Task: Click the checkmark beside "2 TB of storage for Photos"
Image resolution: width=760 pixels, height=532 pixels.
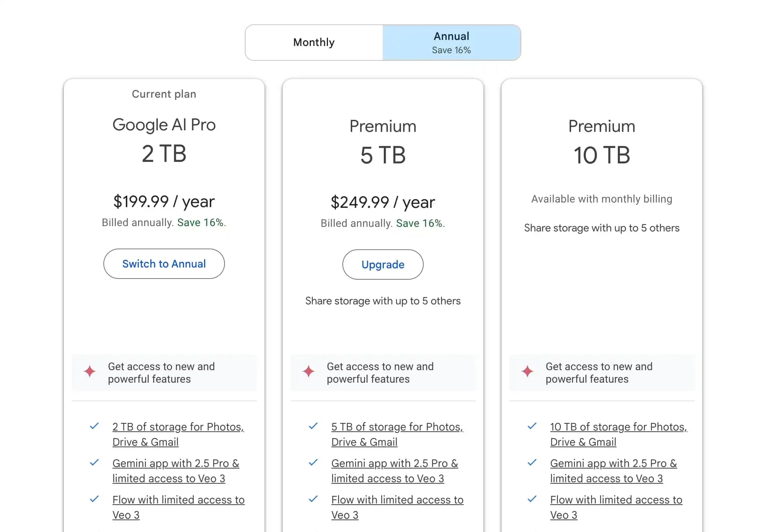Action: [x=94, y=426]
